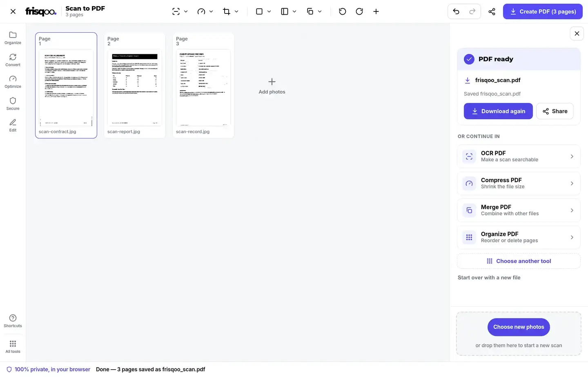Rotate pages counterclockwise
Viewport: 588px width, 377px height.
343,11
